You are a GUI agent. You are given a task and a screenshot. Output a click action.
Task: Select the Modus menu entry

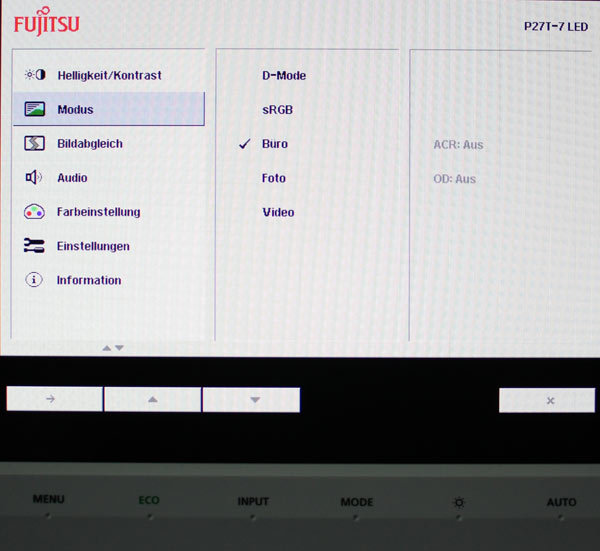click(x=109, y=109)
